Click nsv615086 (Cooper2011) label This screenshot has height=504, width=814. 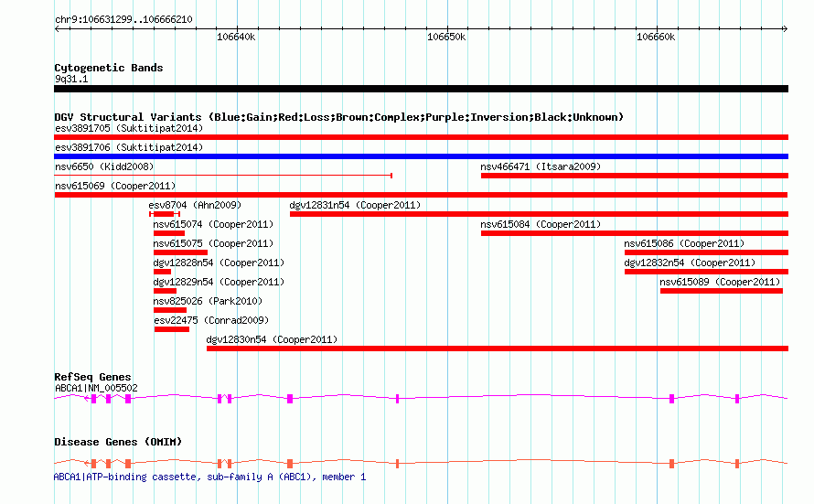pos(684,243)
